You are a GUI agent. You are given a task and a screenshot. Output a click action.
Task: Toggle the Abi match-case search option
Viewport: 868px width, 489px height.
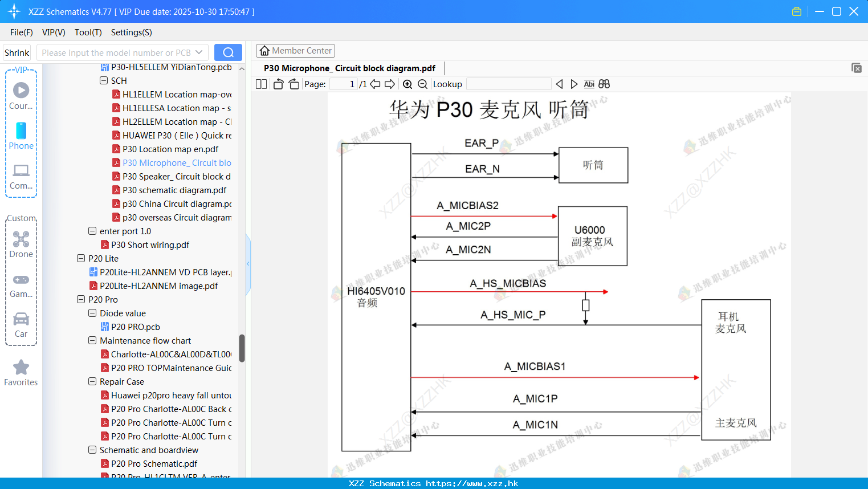pyautogui.click(x=589, y=84)
